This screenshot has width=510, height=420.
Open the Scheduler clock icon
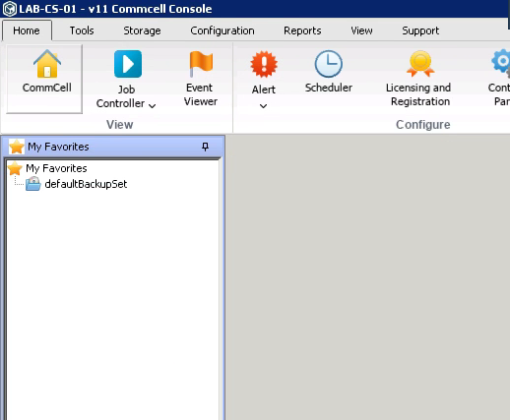coord(328,64)
